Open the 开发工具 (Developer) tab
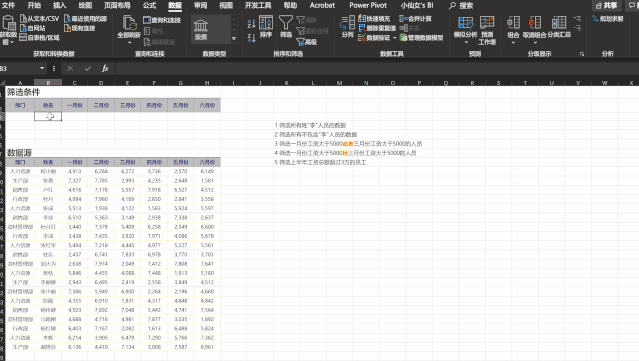 click(258, 5)
